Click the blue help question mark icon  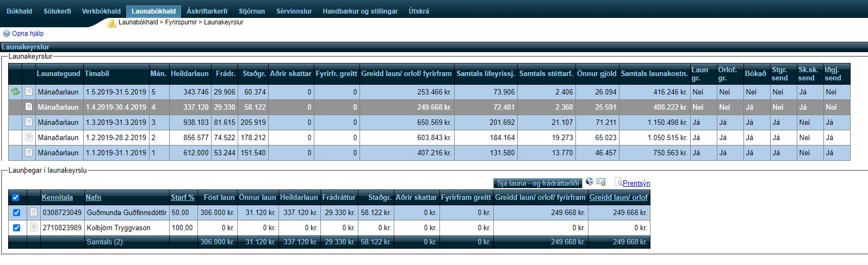(x=7, y=34)
